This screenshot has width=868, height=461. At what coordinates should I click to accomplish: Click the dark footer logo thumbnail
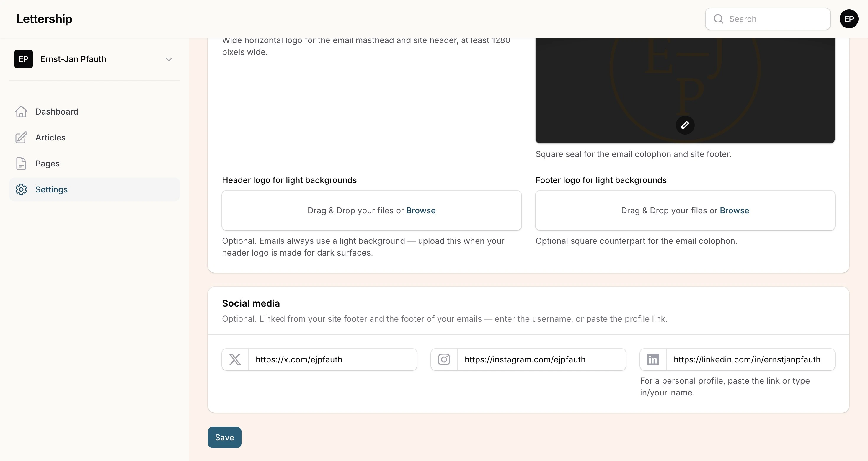tap(685, 90)
